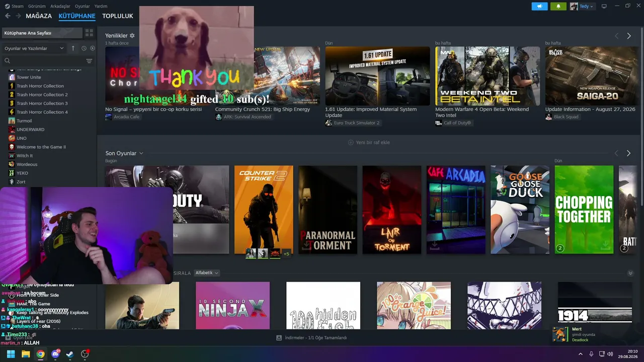This screenshot has height=362, width=644.
Task: Switch library to grid collections view icon
Action: pos(89,33)
